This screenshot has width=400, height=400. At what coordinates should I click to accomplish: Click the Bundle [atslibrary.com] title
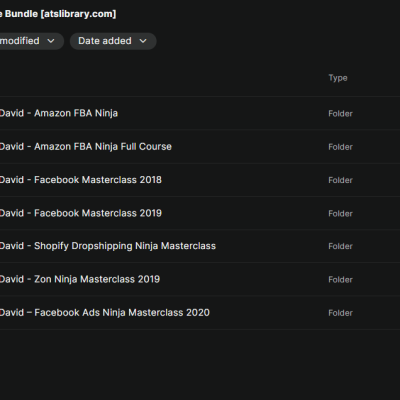(x=58, y=14)
